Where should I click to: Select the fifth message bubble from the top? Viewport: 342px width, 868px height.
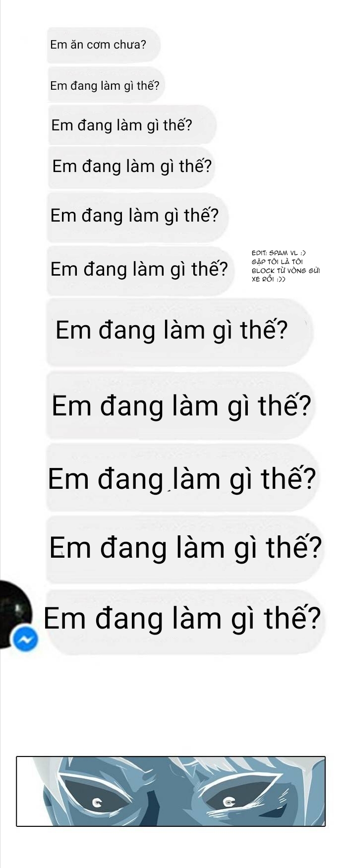pyautogui.click(x=138, y=217)
